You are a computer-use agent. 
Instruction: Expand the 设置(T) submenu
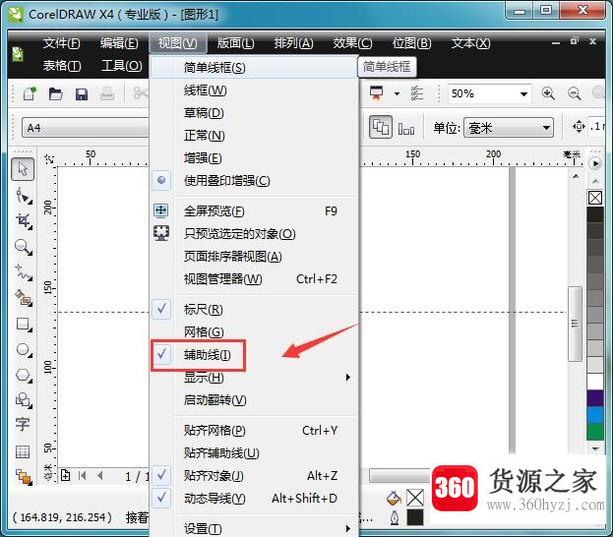[254, 528]
